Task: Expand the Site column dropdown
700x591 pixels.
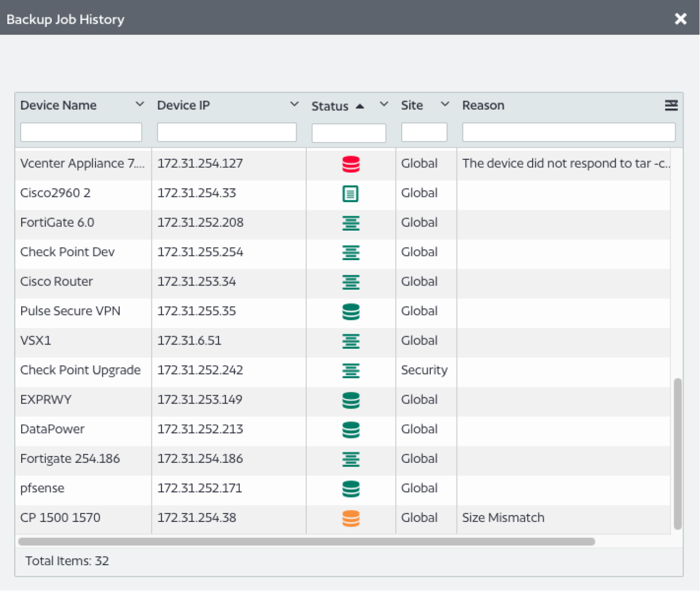Action: tap(445, 104)
